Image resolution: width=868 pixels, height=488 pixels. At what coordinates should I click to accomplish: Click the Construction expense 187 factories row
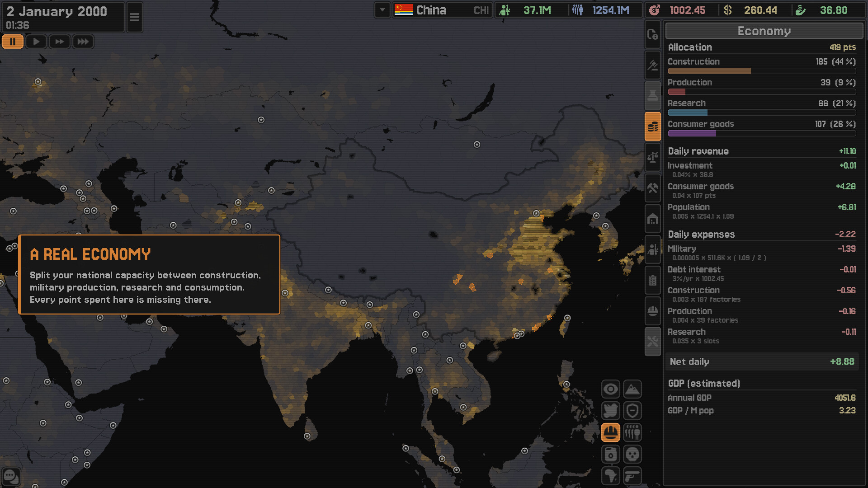762,294
